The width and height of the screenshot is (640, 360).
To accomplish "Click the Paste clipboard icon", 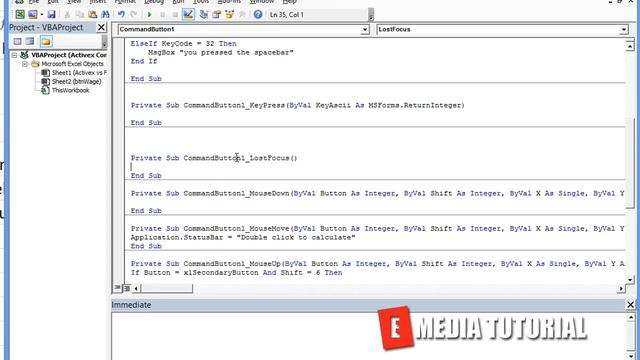I will (93, 15).
